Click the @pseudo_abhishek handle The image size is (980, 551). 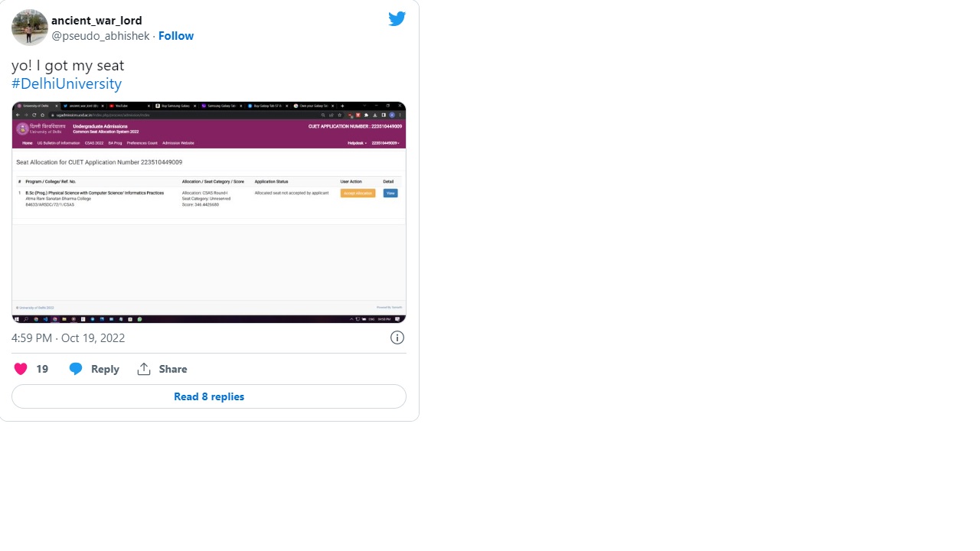tap(100, 36)
